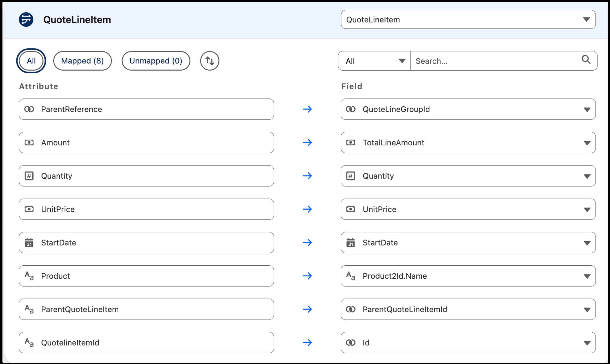Click the lookup icon in QuoteLineGroupId field
This screenshot has height=364, width=610.
click(351, 109)
